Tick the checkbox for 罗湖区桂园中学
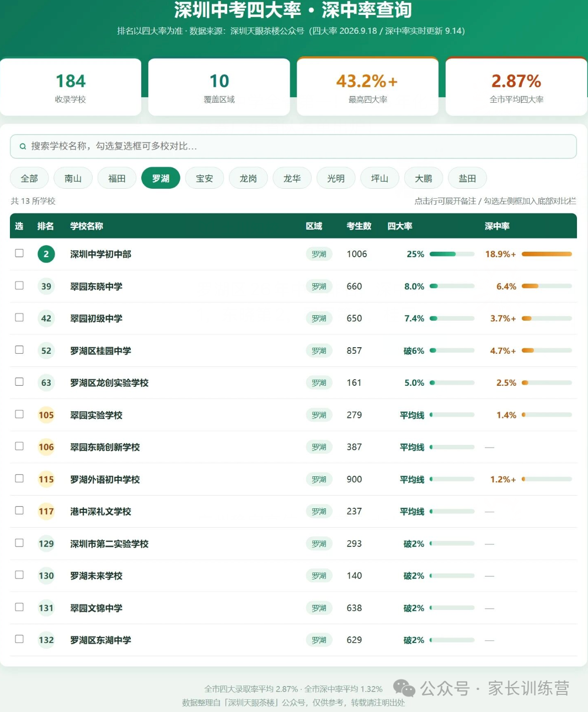The width and height of the screenshot is (588, 712). (x=19, y=350)
